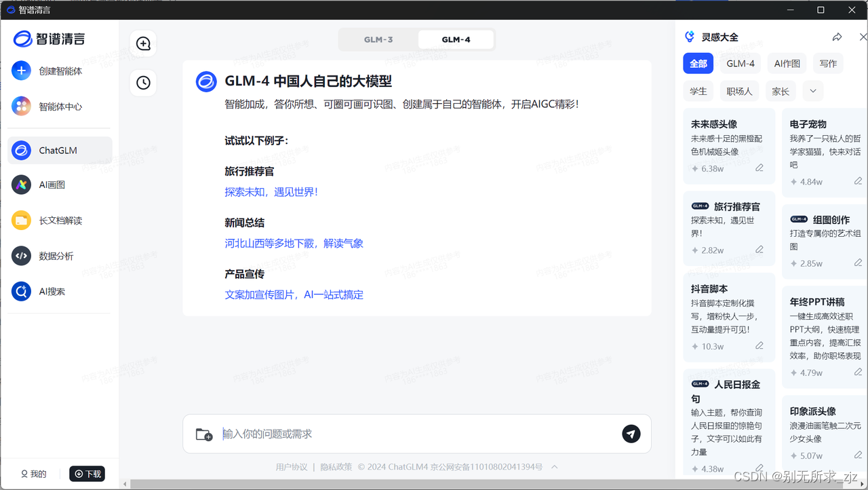Viewport: 868px width, 490px height.
Task: Click the horizontal scrollbar at window bottom
Action: (495, 484)
